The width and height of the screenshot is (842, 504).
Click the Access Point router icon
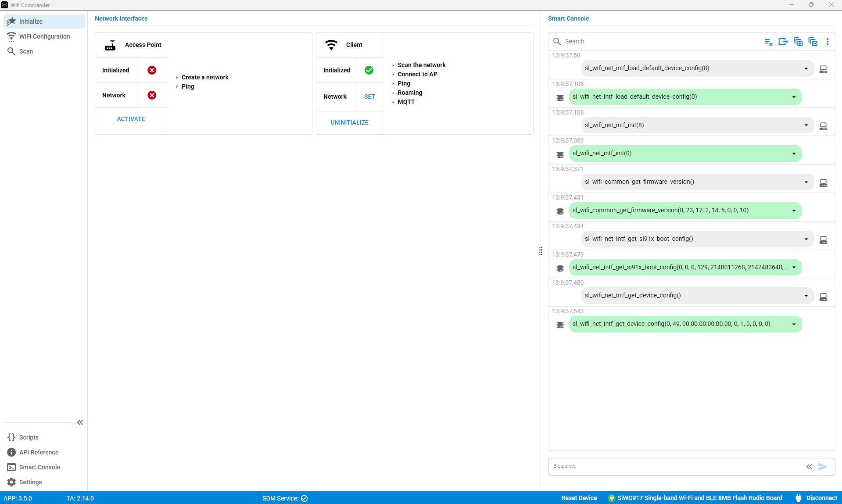point(110,45)
